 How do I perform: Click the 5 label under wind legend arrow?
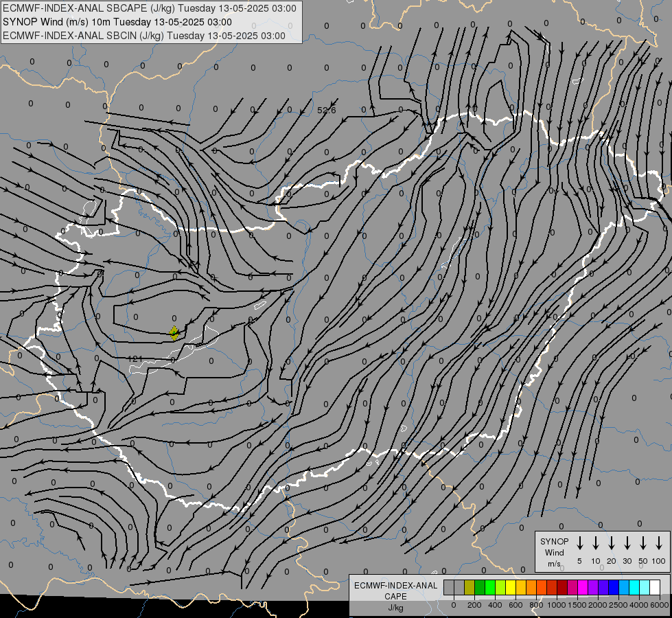tap(579, 561)
